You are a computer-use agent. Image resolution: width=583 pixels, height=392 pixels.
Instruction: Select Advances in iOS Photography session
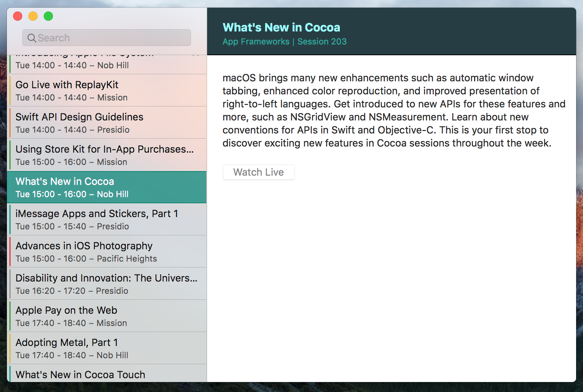click(107, 252)
